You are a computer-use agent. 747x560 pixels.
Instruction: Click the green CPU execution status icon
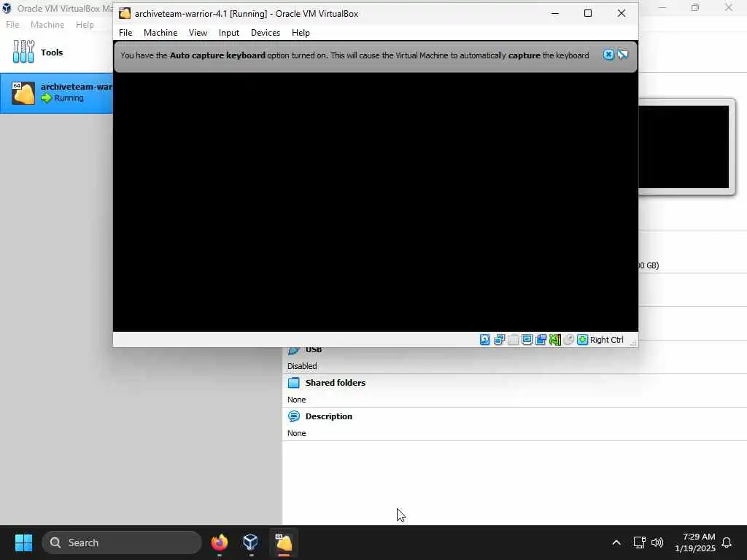point(554,340)
